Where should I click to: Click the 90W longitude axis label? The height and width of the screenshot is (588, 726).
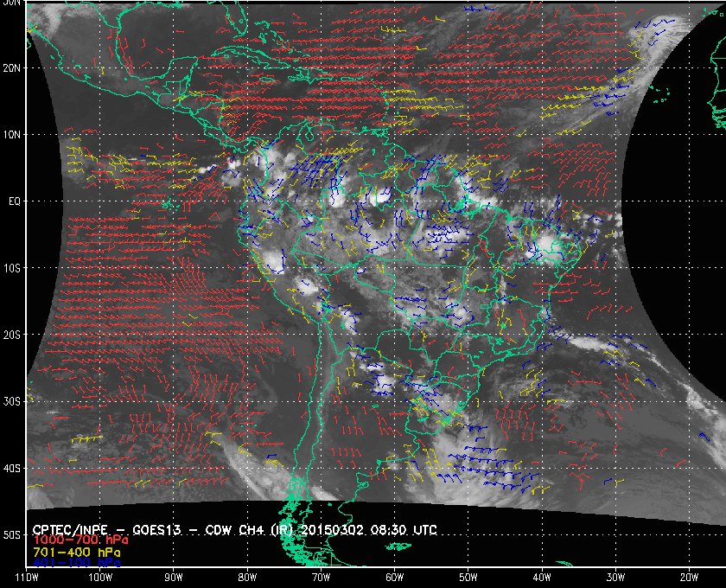[x=174, y=578]
